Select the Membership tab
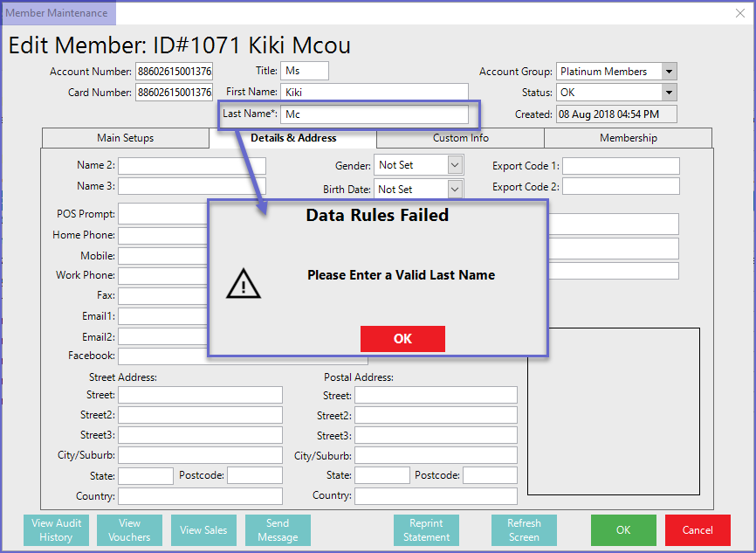The width and height of the screenshot is (756, 553). [628, 138]
